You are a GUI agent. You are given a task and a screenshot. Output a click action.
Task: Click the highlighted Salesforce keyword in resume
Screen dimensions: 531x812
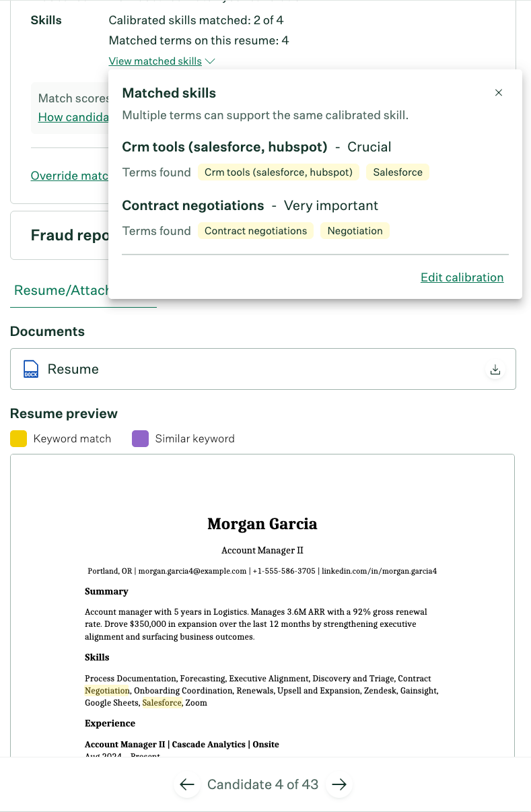tap(160, 702)
